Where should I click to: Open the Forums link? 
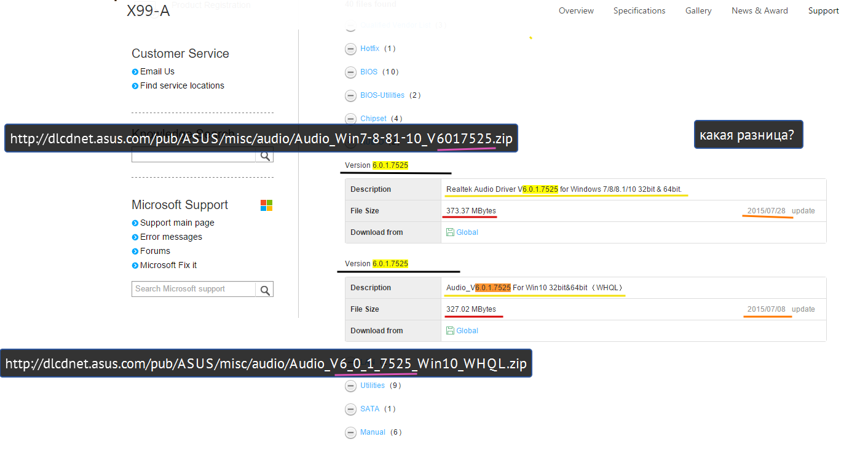point(155,251)
